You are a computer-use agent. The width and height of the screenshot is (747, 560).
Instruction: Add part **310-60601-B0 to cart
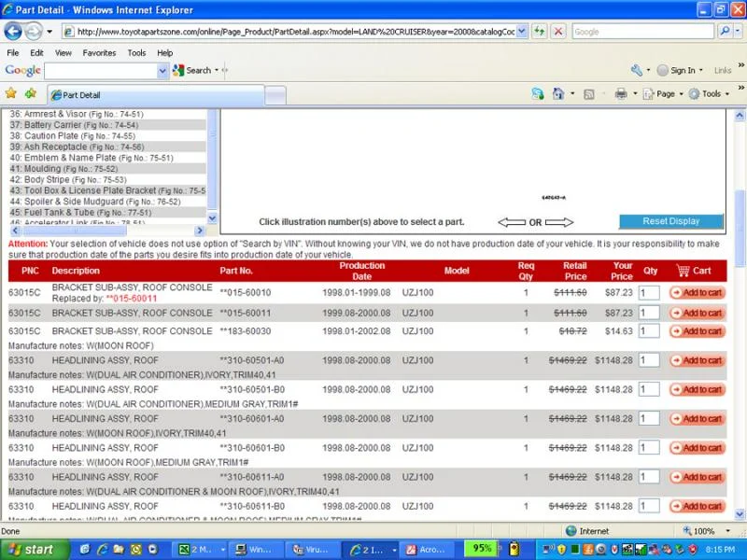click(697, 448)
